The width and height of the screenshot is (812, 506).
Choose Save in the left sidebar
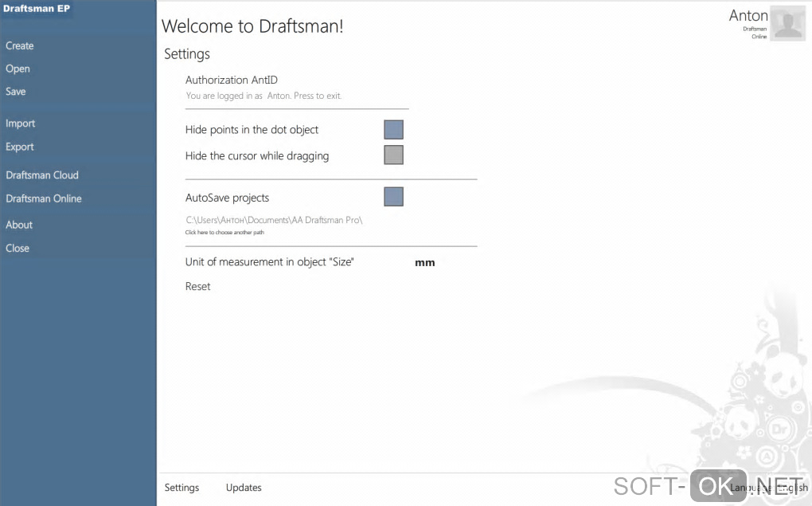pyautogui.click(x=16, y=92)
